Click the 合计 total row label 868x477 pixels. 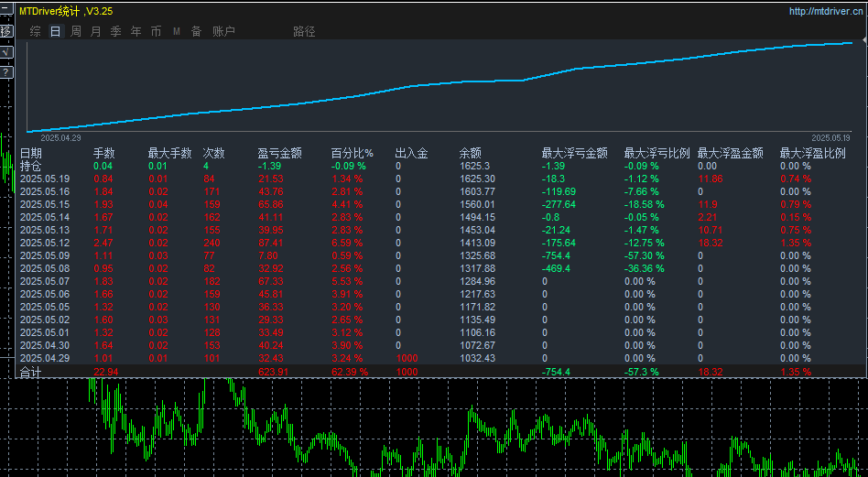tap(31, 372)
